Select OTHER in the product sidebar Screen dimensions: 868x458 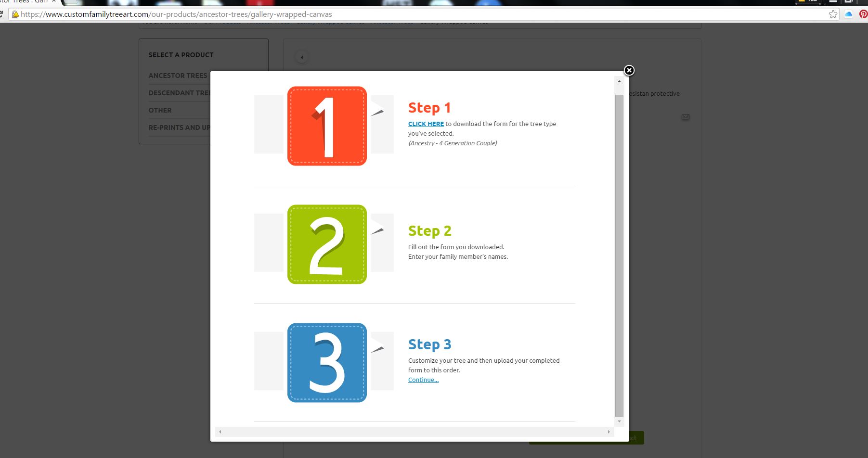pyautogui.click(x=160, y=110)
